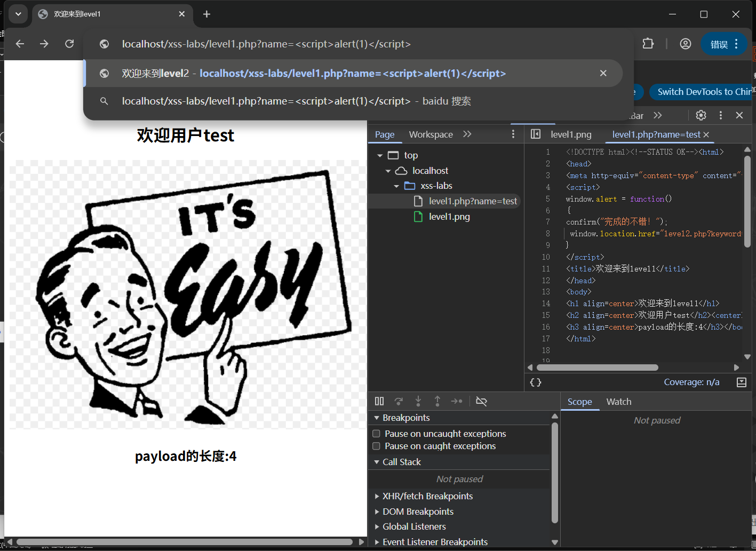Open the profile avatar icon
The height and width of the screenshot is (551, 756).
[x=686, y=44]
